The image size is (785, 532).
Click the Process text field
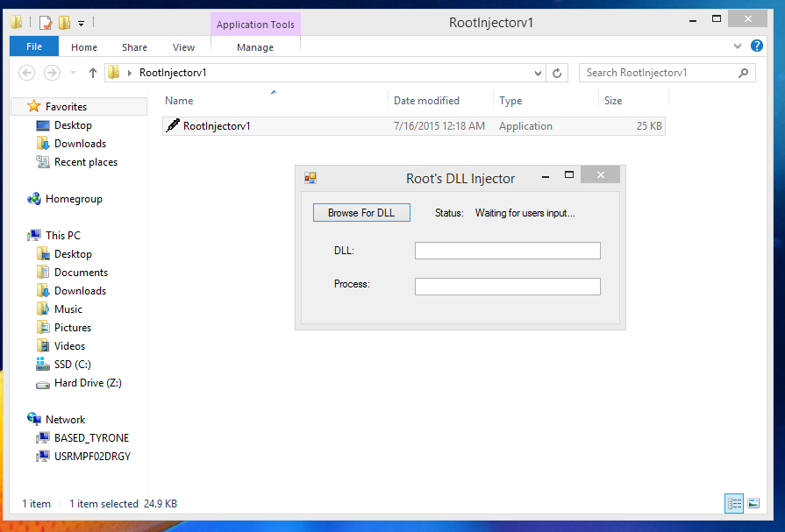(507, 287)
